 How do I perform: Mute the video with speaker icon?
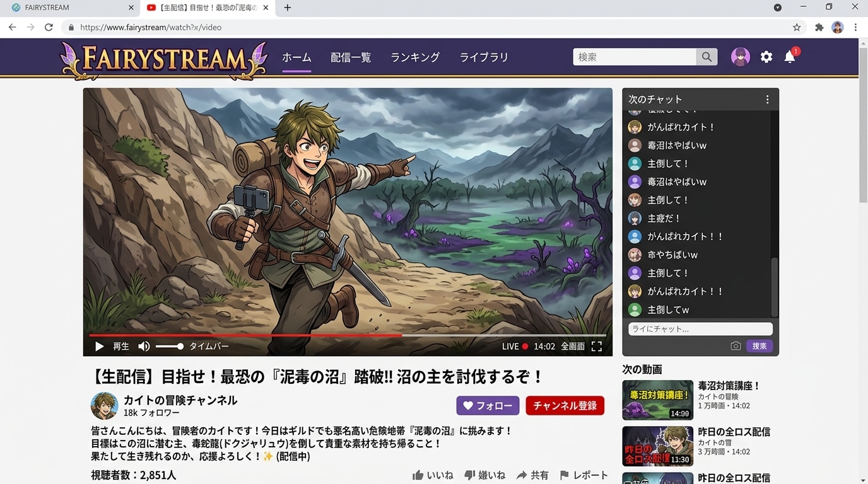(x=144, y=347)
